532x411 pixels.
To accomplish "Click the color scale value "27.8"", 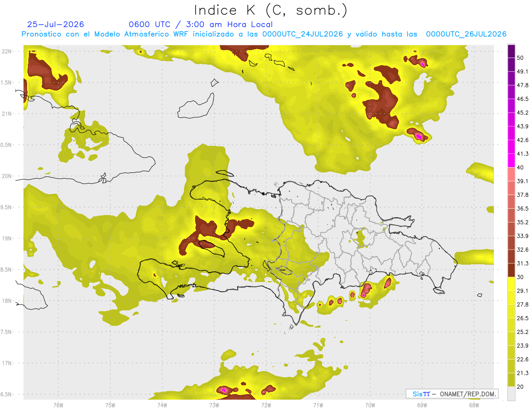I will [x=523, y=305].
